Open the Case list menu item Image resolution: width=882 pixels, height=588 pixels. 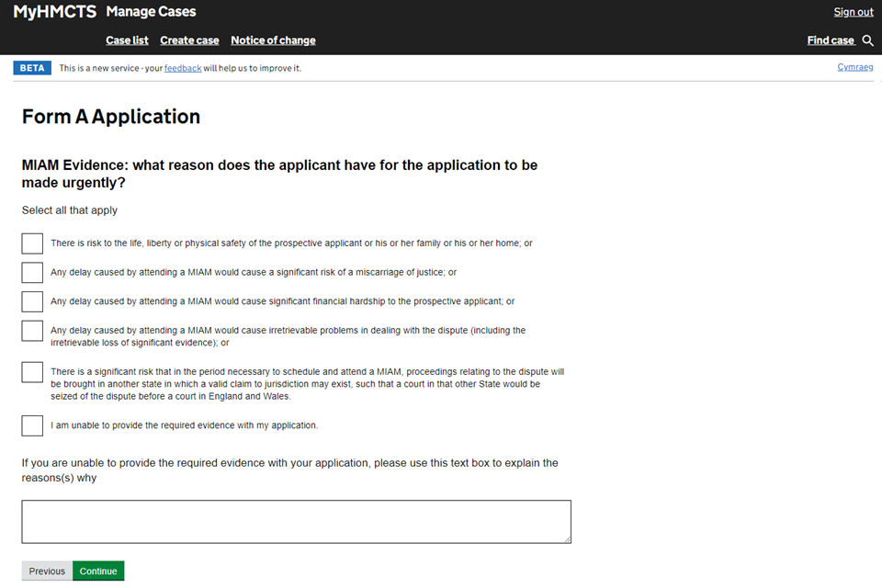pyautogui.click(x=127, y=40)
